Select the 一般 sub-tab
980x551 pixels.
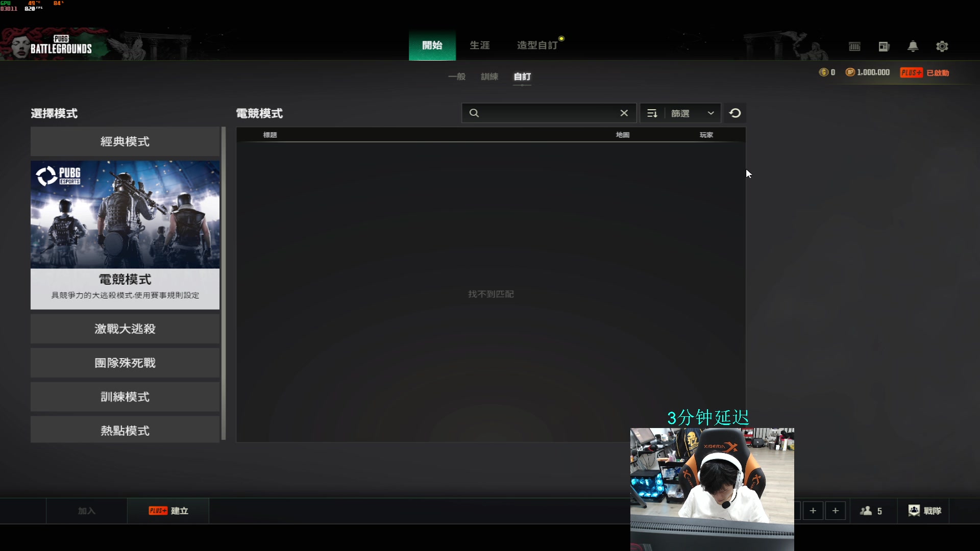coord(457,77)
